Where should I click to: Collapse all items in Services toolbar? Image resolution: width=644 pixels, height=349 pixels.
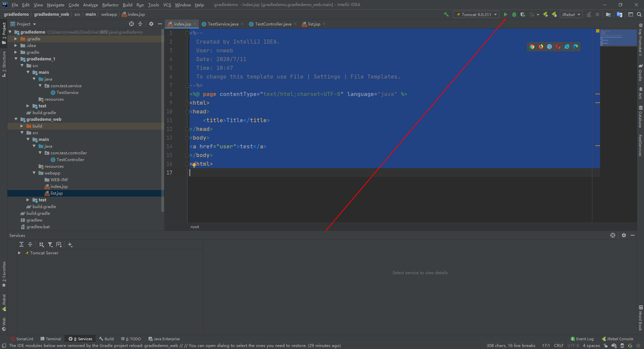pyautogui.click(x=30, y=245)
